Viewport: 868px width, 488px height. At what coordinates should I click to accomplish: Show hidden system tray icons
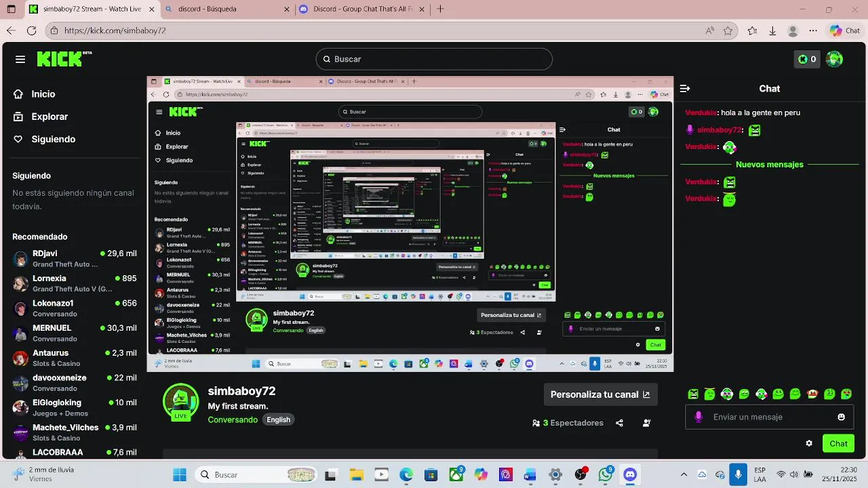tap(684, 474)
